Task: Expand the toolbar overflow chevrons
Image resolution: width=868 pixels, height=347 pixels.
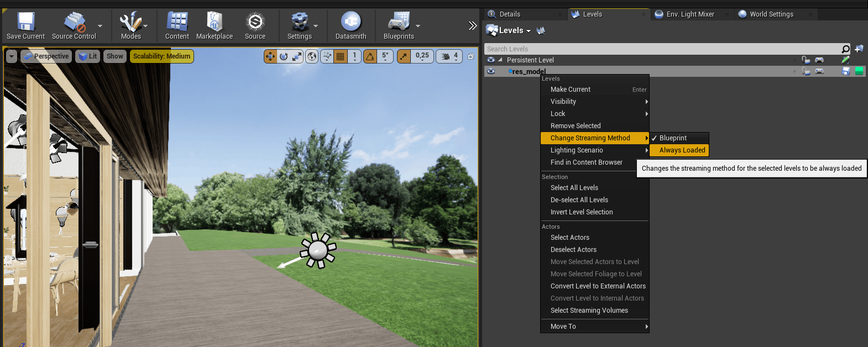Action: (x=472, y=25)
